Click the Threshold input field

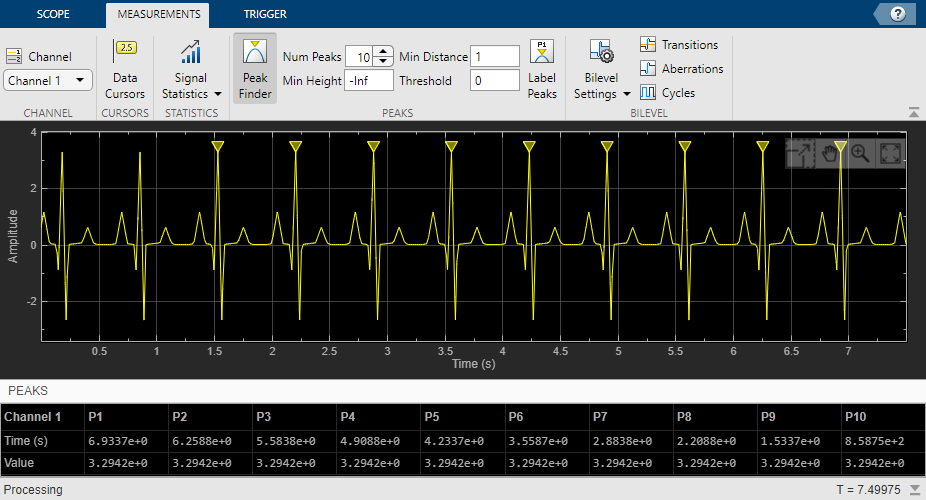click(x=495, y=80)
